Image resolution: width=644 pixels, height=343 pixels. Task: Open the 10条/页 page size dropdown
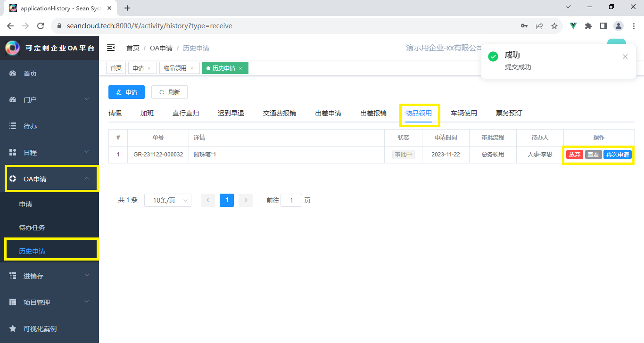tap(168, 200)
